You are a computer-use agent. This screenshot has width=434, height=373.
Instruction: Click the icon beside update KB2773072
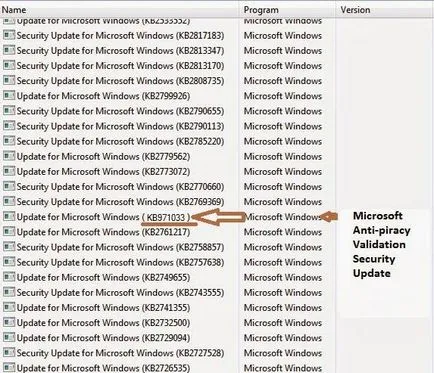tap(9, 171)
